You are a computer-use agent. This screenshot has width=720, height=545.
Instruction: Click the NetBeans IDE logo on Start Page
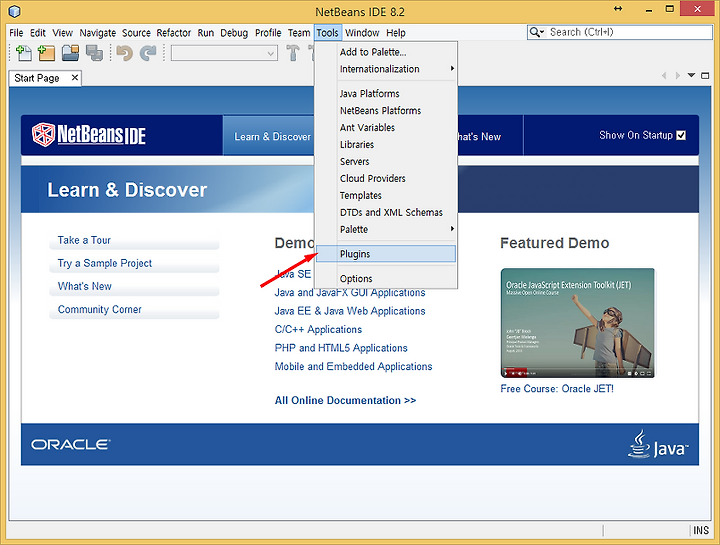coord(89,135)
